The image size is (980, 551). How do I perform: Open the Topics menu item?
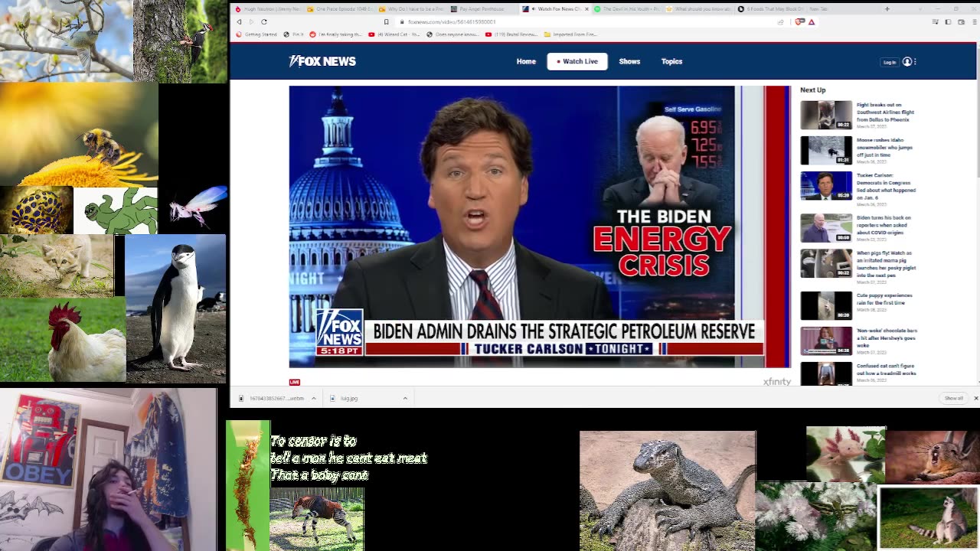(x=671, y=61)
